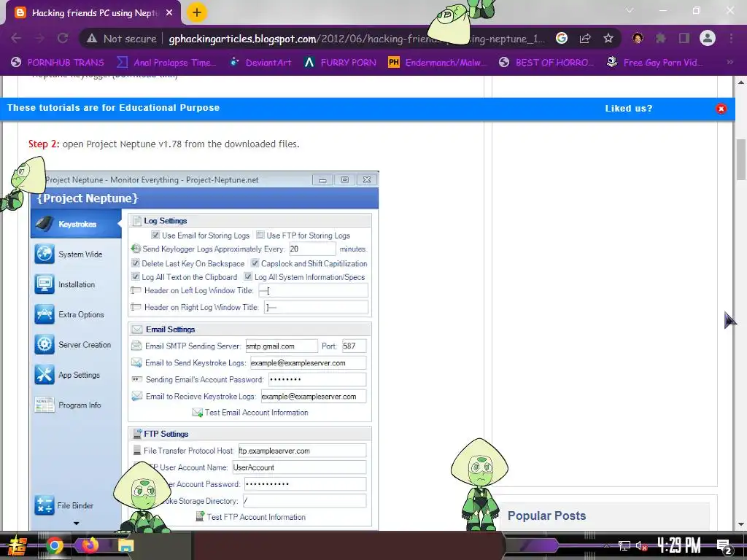Toggle Delete Last Key On Backspace
Screen dimensions: 747x560
[x=136, y=262]
